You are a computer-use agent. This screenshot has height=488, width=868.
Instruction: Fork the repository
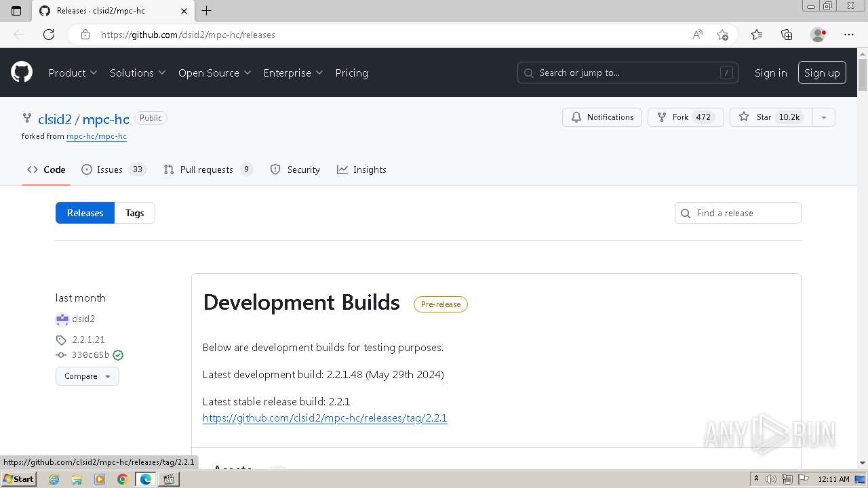pos(686,117)
